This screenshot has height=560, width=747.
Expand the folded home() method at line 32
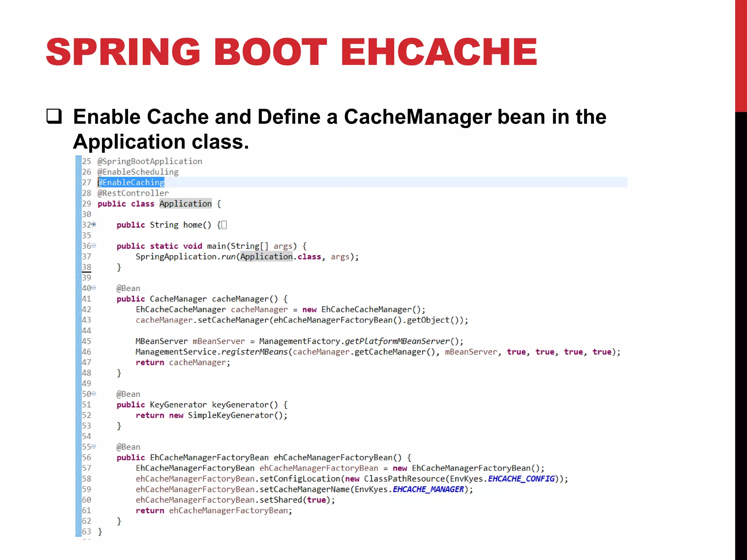pyautogui.click(x=94, y=224)
